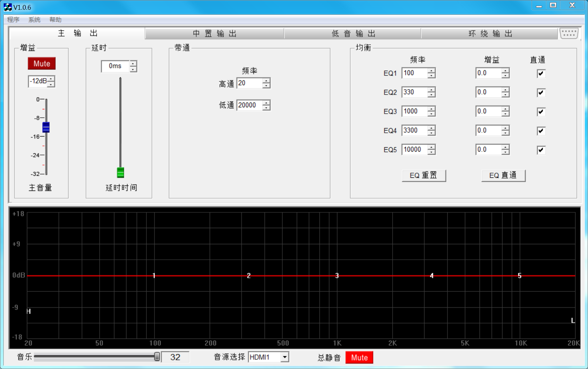The image size is (588, 369).
Task: Decrease the 0ms delay spinner
Action: [x=133, y=69]
